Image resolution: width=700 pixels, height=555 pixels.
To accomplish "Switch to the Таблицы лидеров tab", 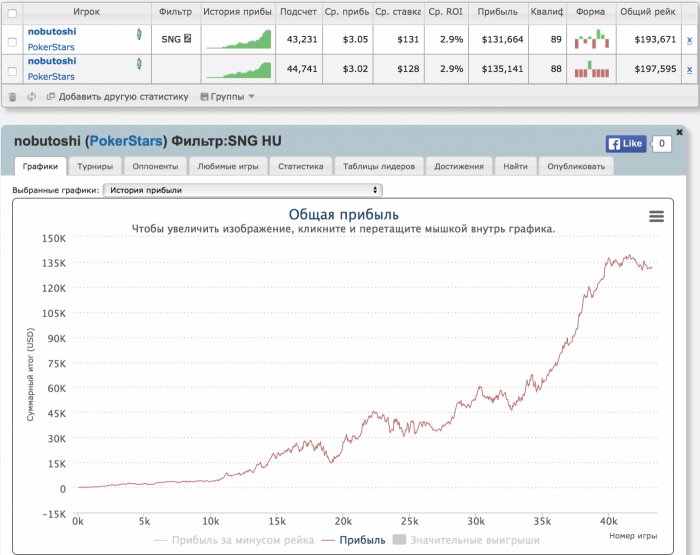I will pos(379,166).
